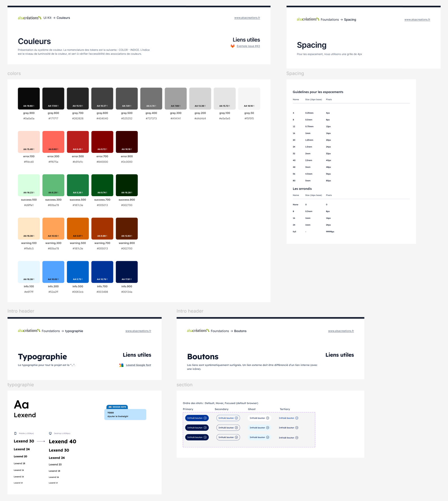This screenshot has height=501, width=448.
Task: Pick the error.900 color swatch
Action: [x=127, y=142]
